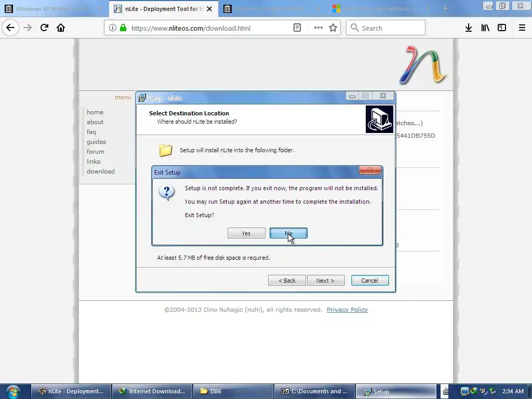
Task: Click the Cancel button in the nLite Setup wizard
Action: coord(370,280)
